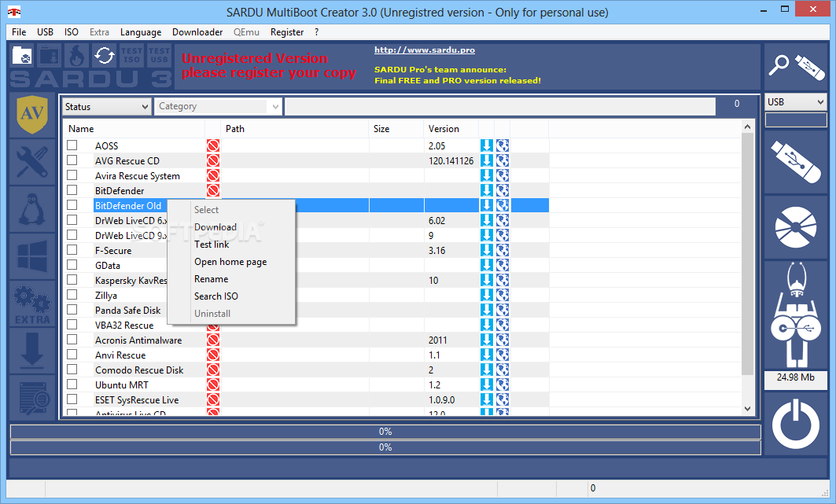
Task: Click the search text field beside Category
Action: tap(500, 107)
